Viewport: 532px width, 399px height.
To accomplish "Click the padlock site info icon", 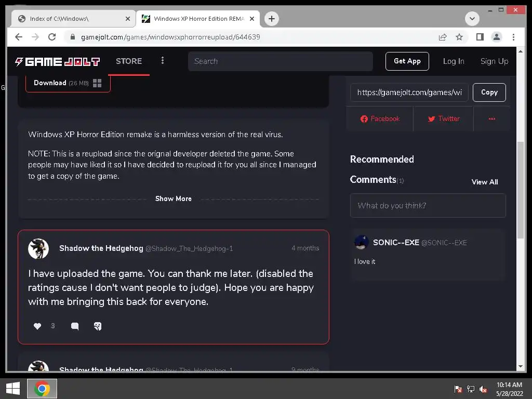I will 73,37.
